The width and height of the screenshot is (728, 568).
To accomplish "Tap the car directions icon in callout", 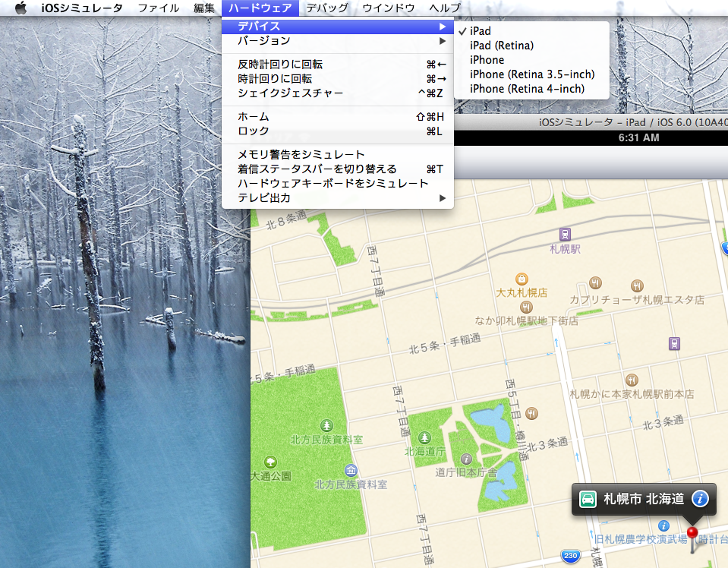I will (588, 499).
